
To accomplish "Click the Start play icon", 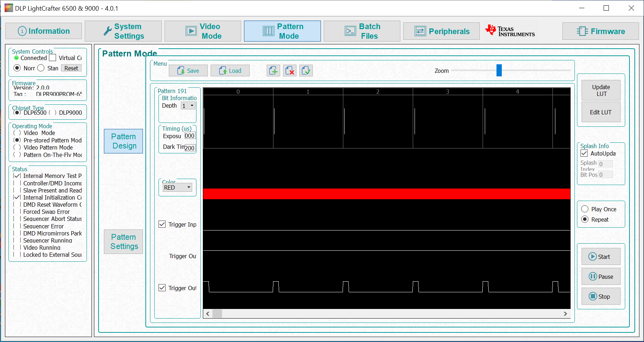I will 593,256.
